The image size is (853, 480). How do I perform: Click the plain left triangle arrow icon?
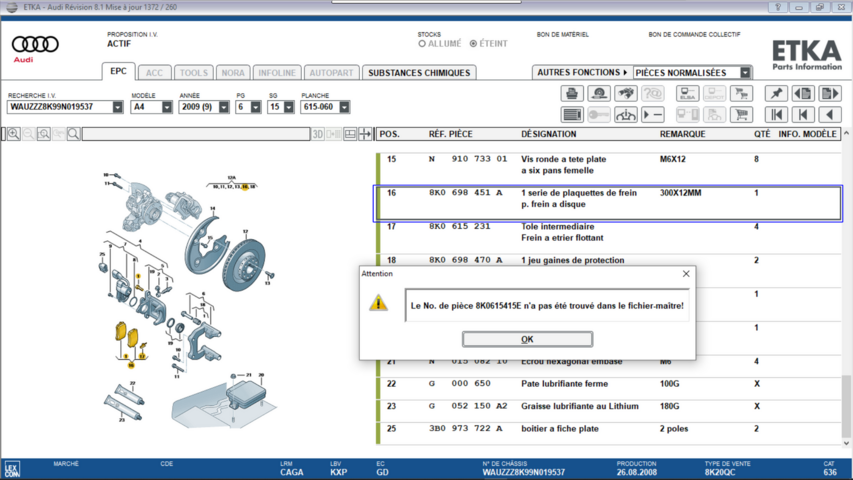(830, 115)
